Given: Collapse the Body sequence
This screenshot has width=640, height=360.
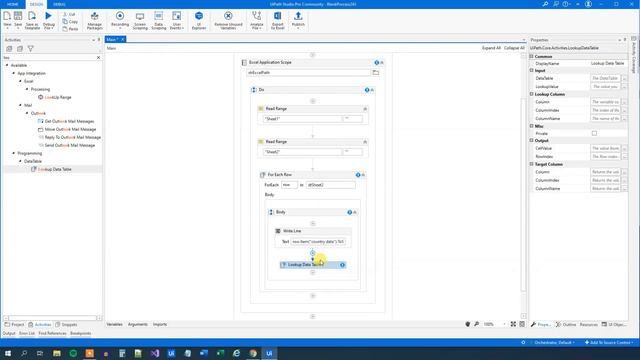Looking at the screenshot, I should (x=355, y=212).
